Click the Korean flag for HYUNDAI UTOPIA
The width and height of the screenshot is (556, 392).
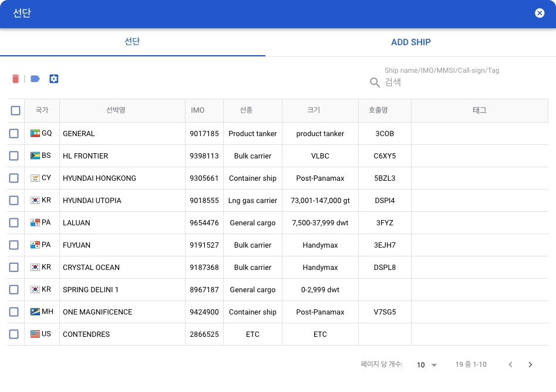tap(35, 200)
